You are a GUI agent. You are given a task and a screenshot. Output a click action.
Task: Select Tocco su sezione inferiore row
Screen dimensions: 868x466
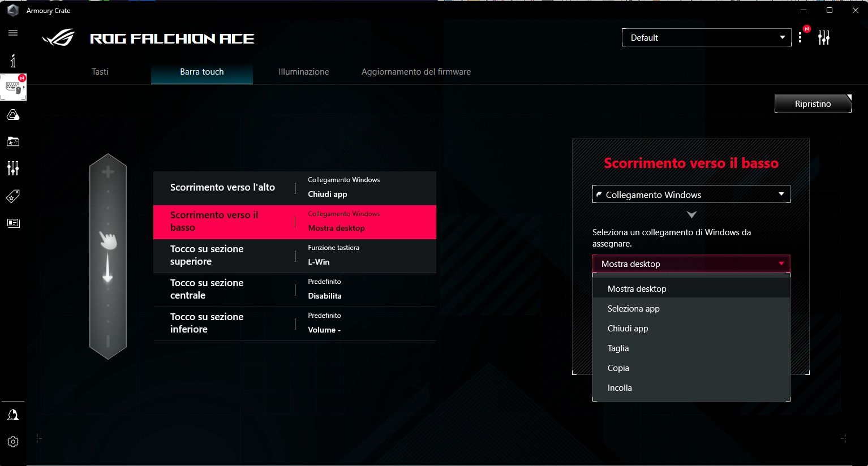(x=295, y=323)
